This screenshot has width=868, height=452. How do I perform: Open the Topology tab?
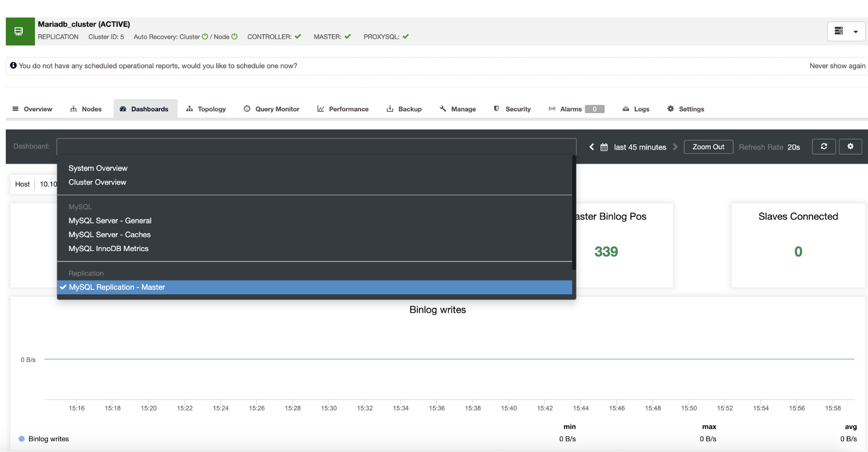coord(206,109)
